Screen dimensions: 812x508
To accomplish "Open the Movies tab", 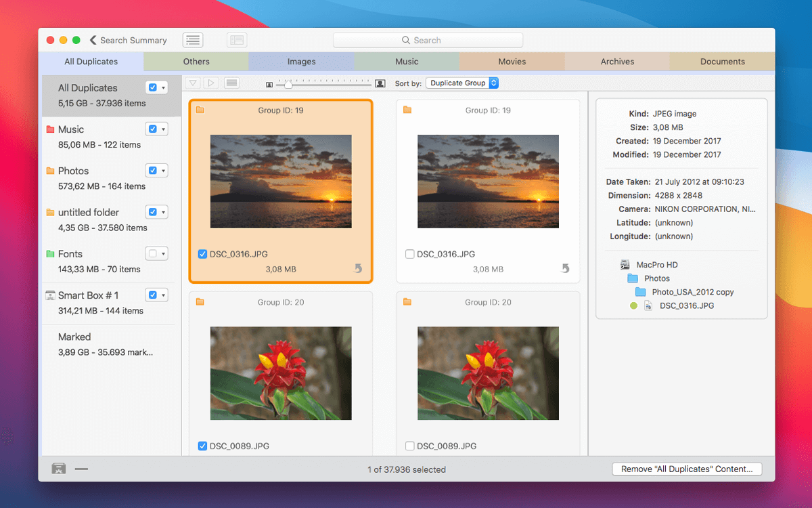I will pos(512,62).
